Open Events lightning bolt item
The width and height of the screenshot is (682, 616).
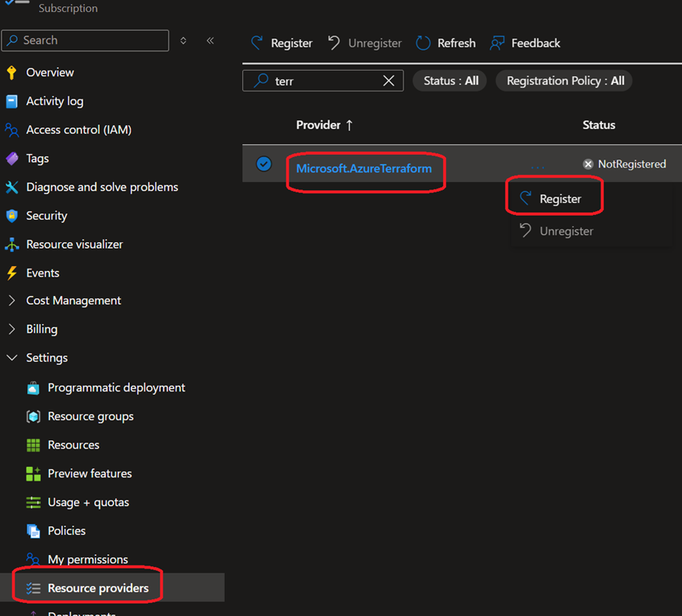coord(42,273)
